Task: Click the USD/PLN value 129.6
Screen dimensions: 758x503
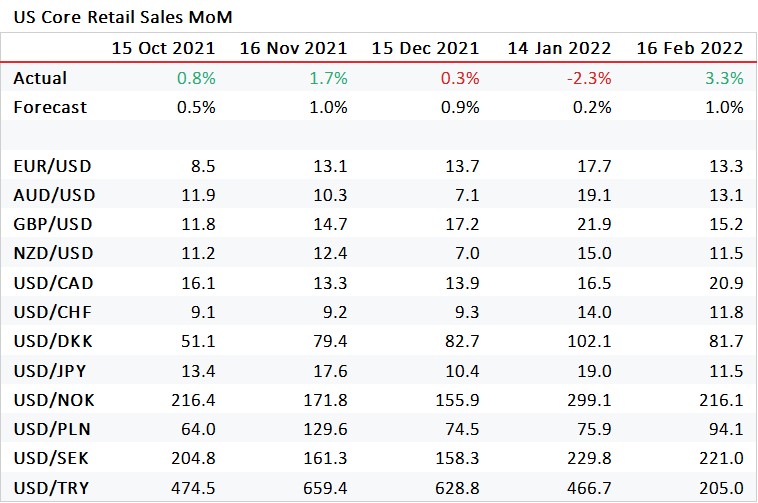Action: (x=325, y=429)
